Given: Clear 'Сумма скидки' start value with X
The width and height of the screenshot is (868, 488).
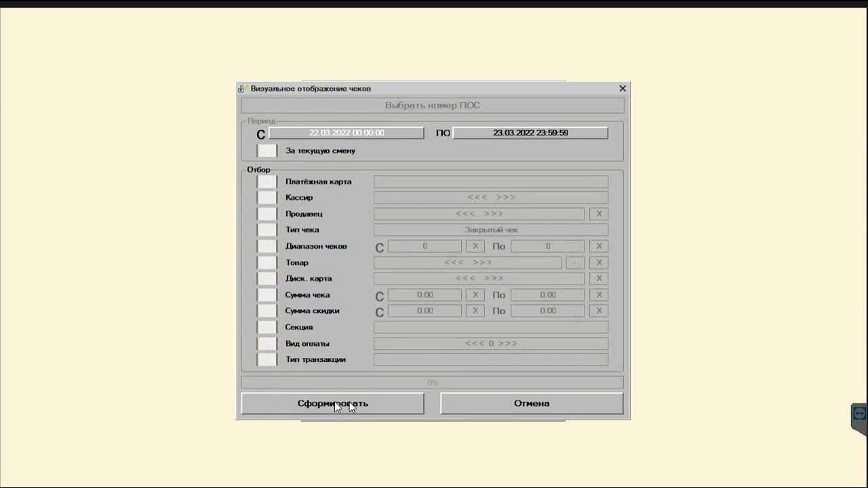Looking at the screenshot, I should point(475,310).
